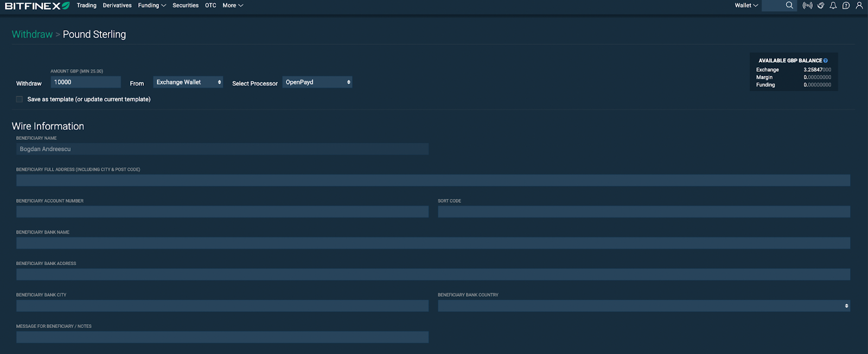
Task: Click the Margin balance amount
Action: click(x=817, y=78)
